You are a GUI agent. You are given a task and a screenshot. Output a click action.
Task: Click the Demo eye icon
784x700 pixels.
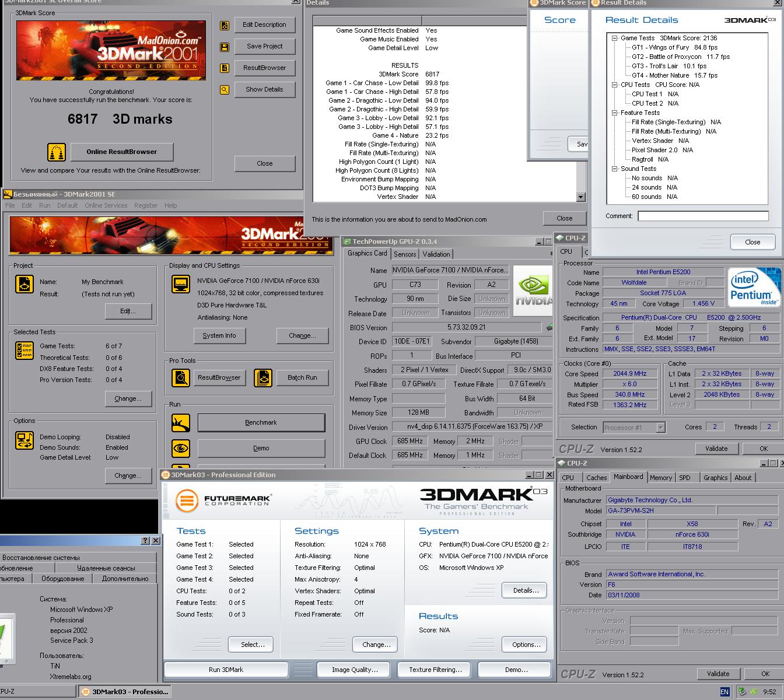(181, 448)
